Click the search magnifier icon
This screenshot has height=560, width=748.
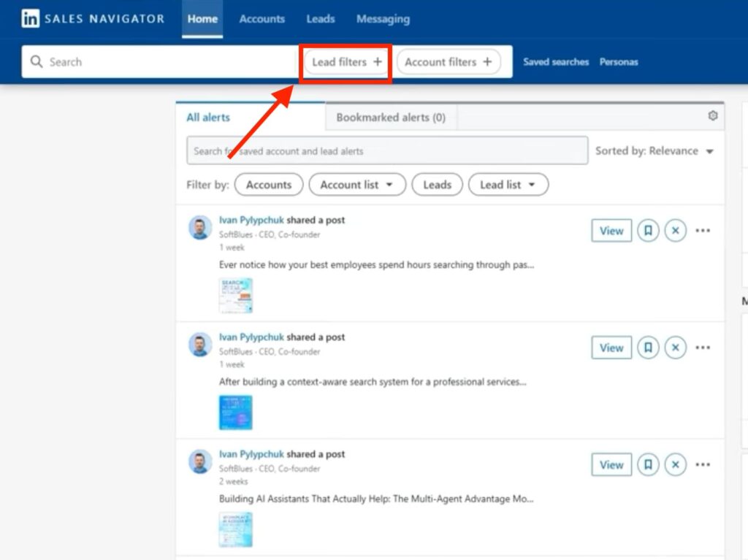coord(37,61)
